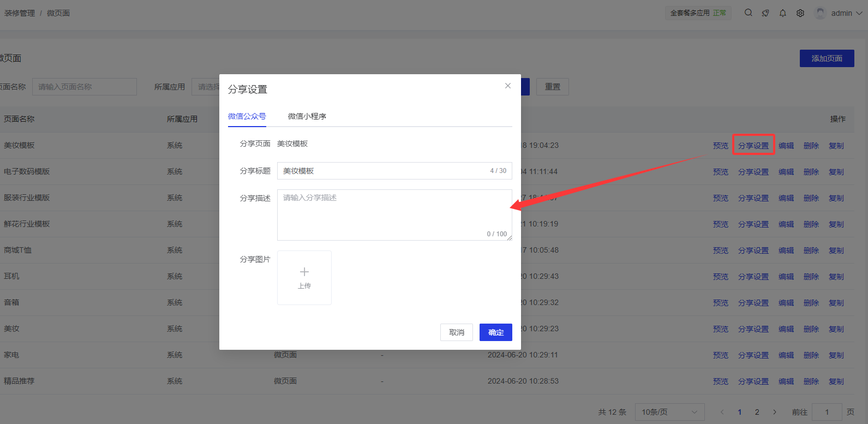Screen dimensions: 868x424
Task: Click the rocket icon in top bar
Action: tap(765, 13)
